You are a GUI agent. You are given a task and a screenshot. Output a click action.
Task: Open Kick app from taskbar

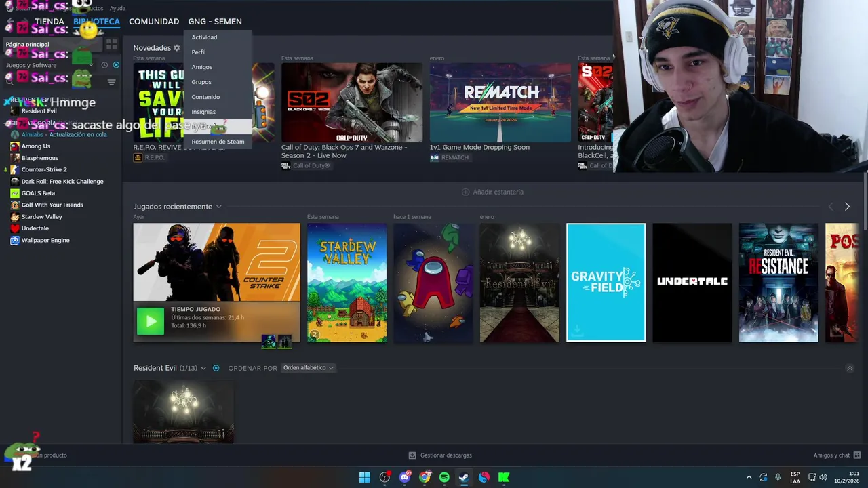[x=504, y=477]
